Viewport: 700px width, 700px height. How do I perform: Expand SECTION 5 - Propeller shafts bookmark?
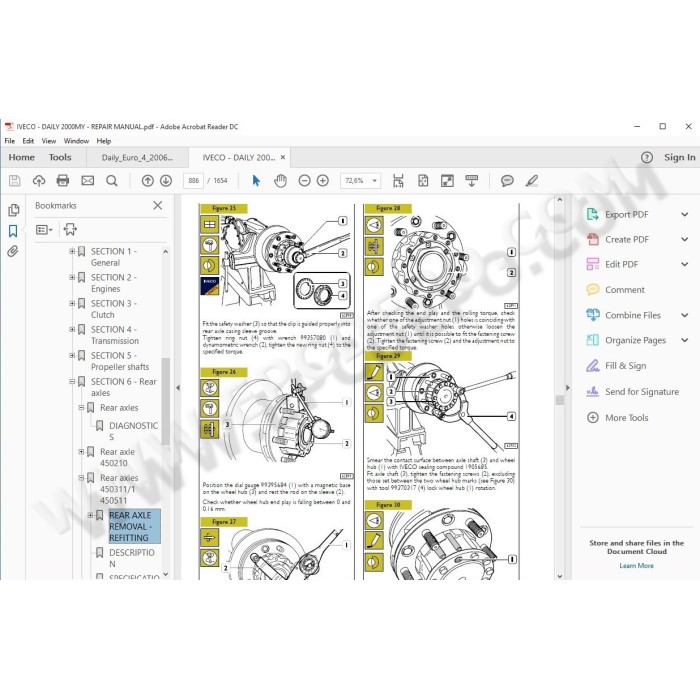coord(72,355)
